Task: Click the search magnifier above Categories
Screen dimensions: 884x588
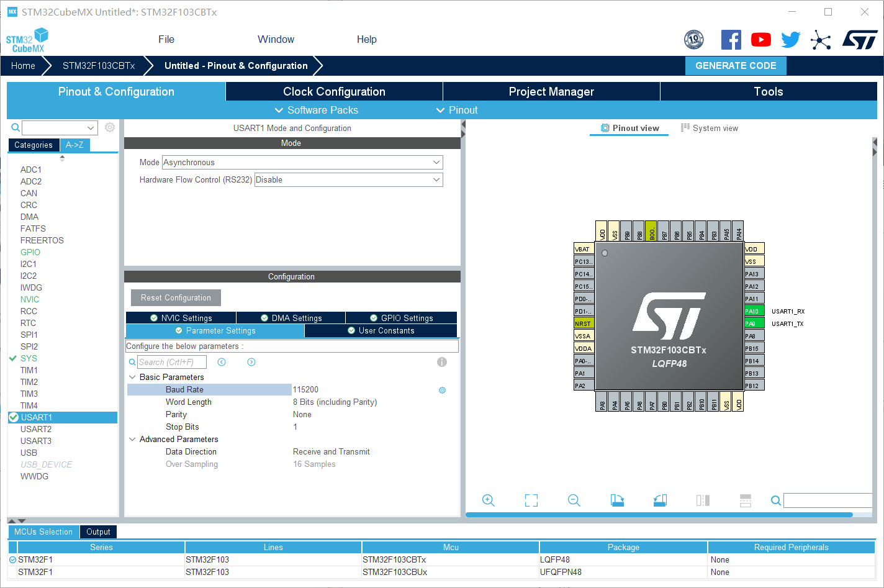Action: point(16,127)
